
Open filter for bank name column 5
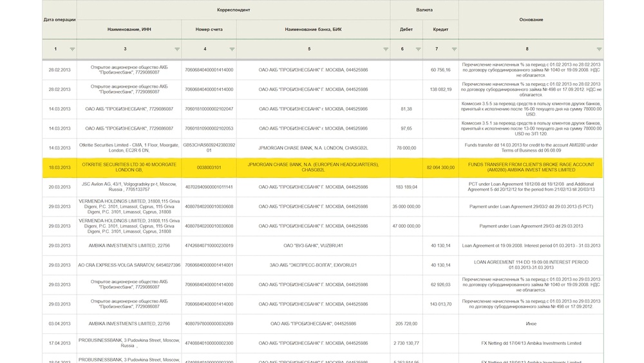point(385,49)
